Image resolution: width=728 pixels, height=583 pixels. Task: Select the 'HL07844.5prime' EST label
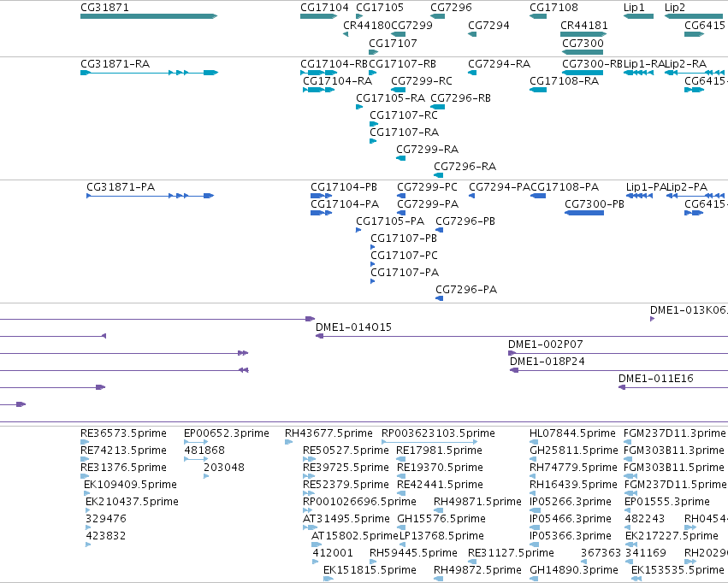click(572, 433)
